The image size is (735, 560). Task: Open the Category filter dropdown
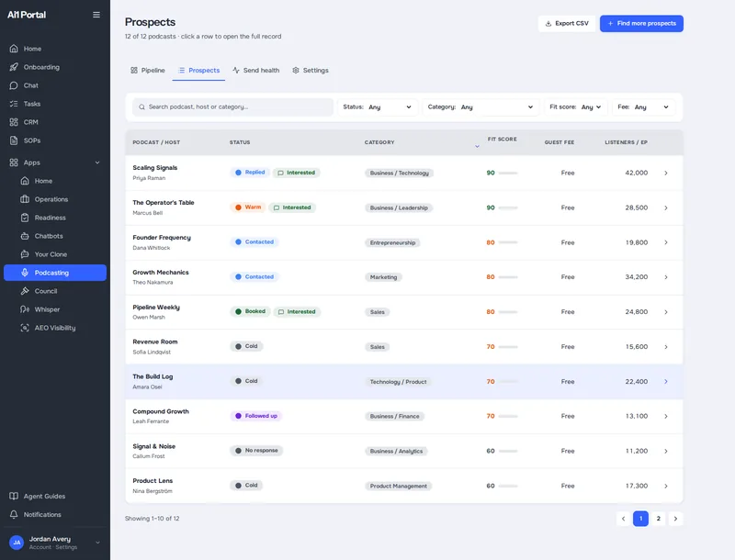tap(481, 107)
